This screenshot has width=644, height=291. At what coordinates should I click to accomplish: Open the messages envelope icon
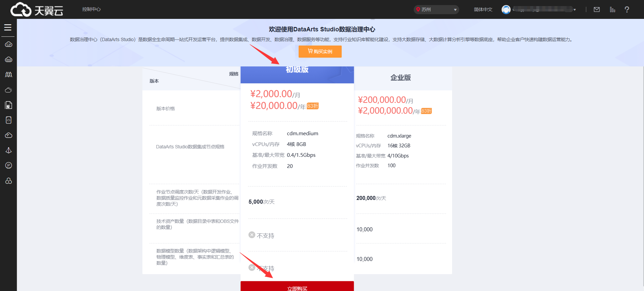click(597, 9)
